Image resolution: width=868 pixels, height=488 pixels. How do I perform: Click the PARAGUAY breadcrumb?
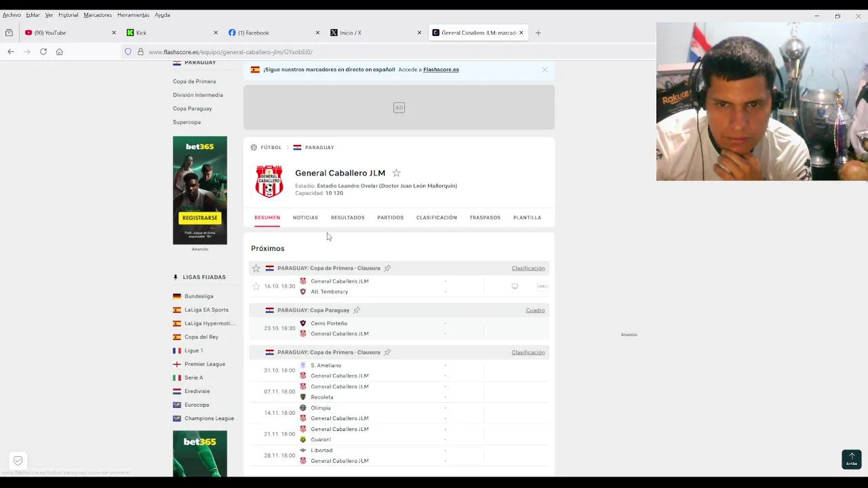click(319, 147)
